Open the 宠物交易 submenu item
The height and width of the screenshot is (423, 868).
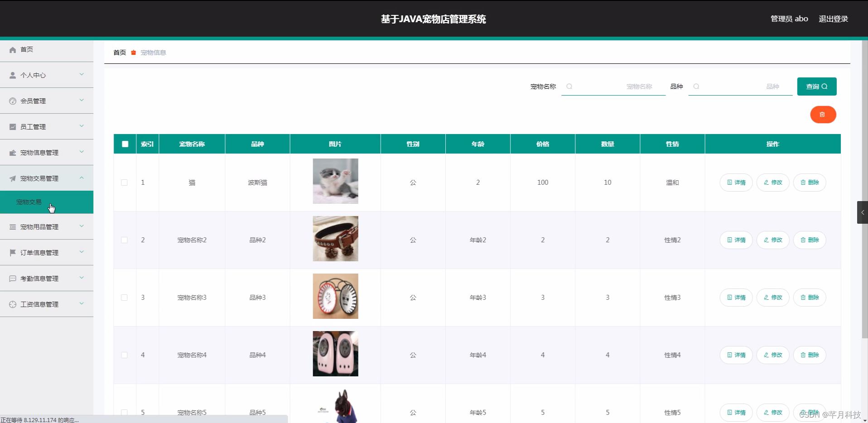[29, 202]
